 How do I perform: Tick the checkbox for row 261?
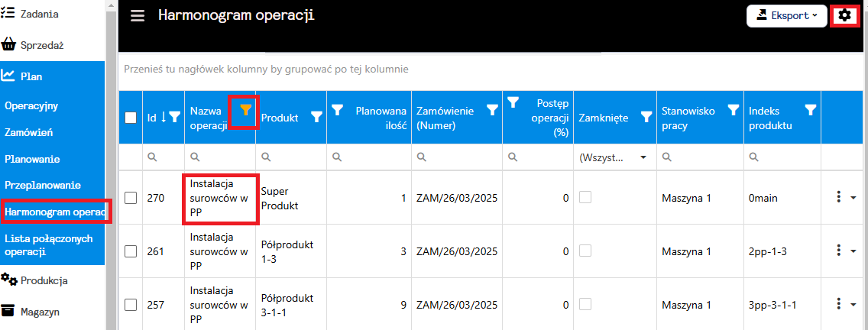[x=131, y=251]
